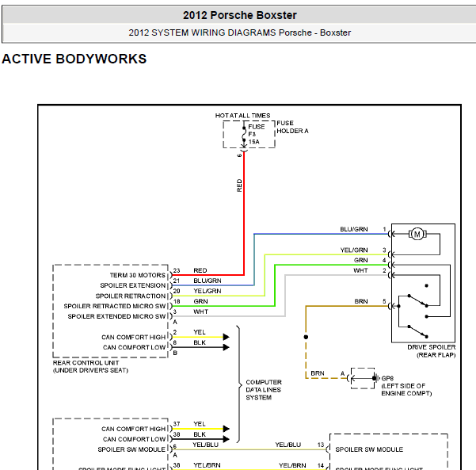The height and width of the screenshot is (470, 476).
Task: Select "REAR CONTROL UNIT (UNDER DRIVER'S SEAT)" label
Action: tap(90, 366)
